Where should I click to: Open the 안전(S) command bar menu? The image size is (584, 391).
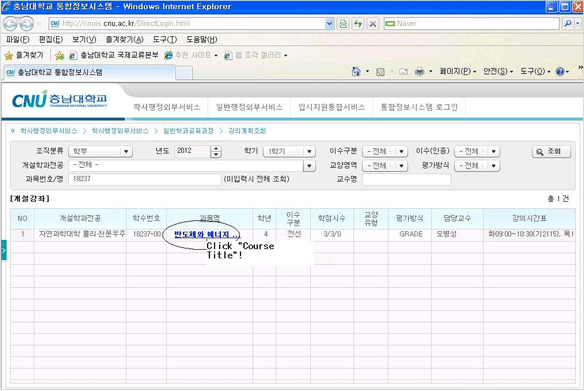tap(498, 71)
